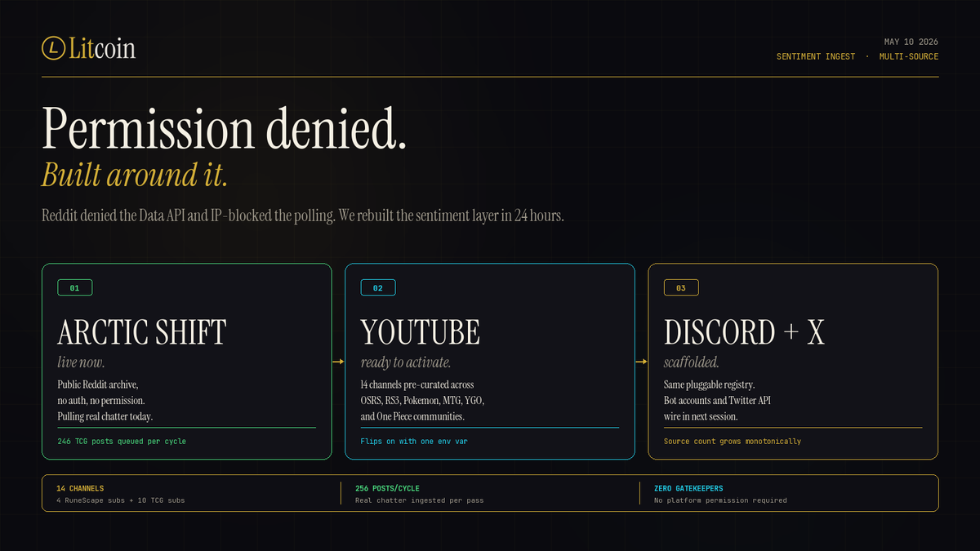Screen dimensions: 980x551
Task: Click the MULTI-SOURCE label
Action: pyautogui.click(x=909, y=56)
